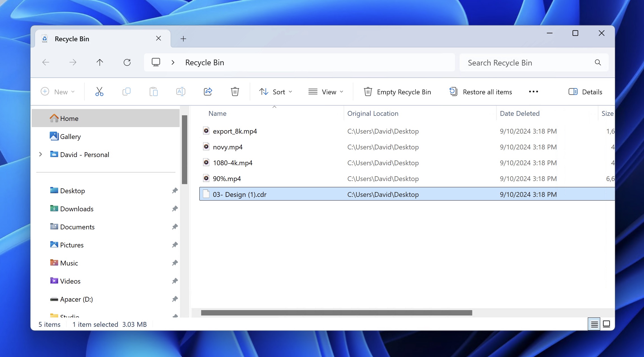Click the Rename icon in toolbar

181,92
